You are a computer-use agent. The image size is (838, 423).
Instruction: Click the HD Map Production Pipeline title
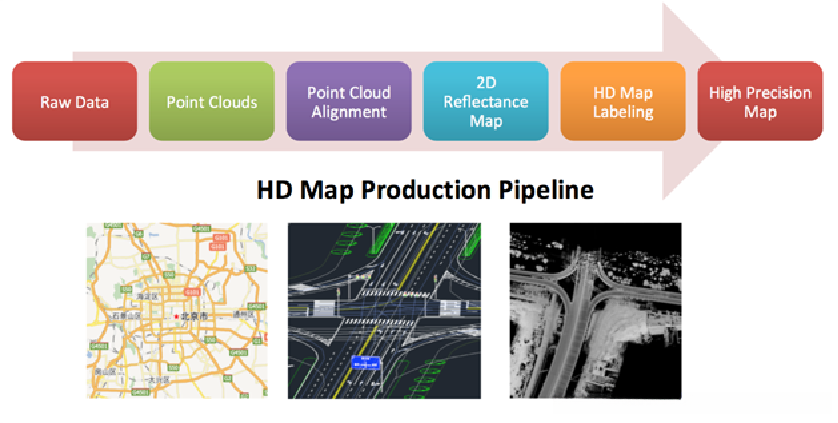(x=425, y=190)
